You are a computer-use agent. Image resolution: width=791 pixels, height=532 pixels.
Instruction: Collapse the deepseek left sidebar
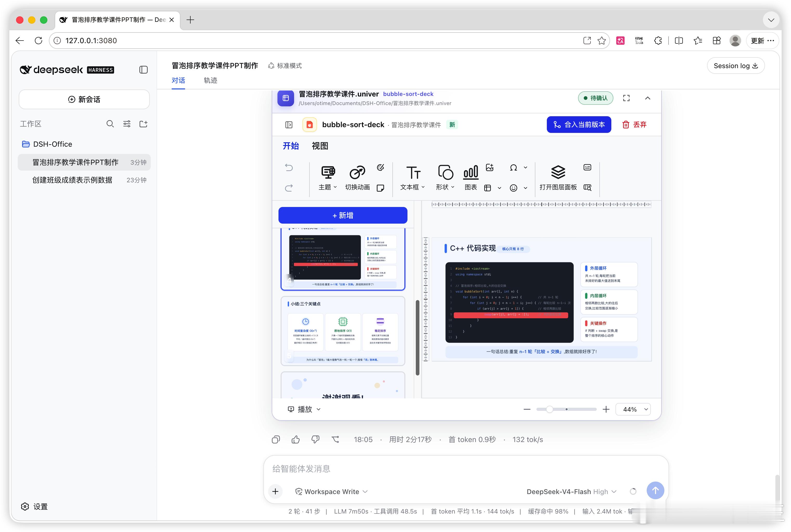(144, 70)
